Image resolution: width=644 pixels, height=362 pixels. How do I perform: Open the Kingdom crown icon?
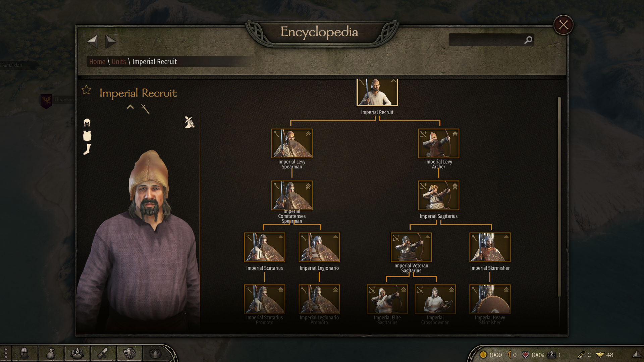155,353
